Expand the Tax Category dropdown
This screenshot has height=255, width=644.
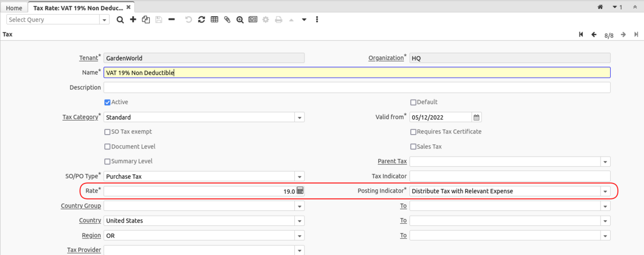300,117
